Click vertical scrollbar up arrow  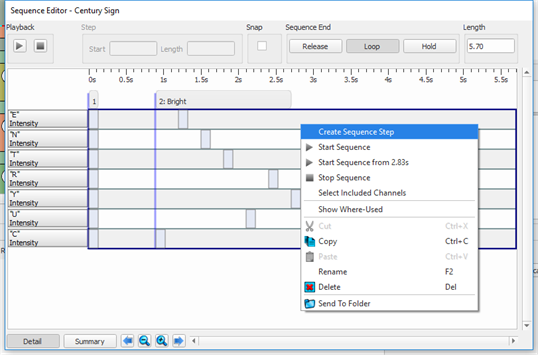[x=527, y=72]
